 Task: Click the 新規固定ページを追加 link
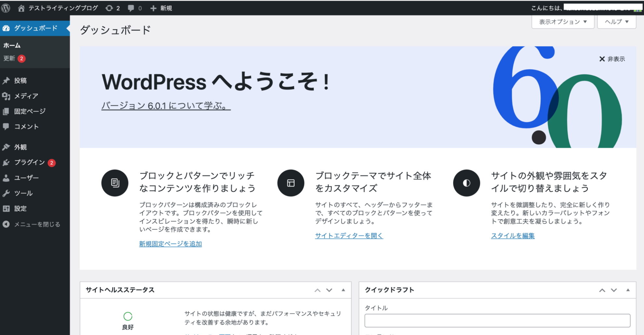tap(170, 244)
